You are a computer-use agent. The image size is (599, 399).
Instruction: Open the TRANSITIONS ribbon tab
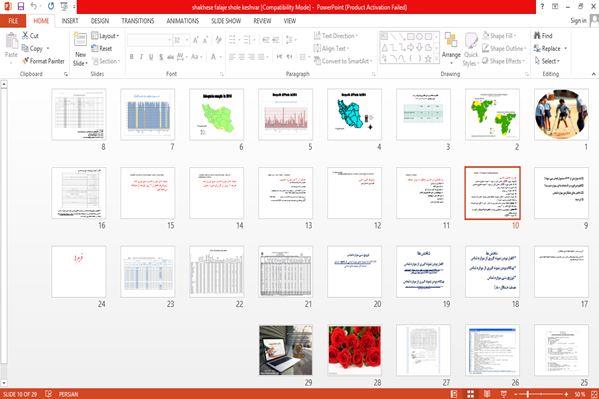138,21
